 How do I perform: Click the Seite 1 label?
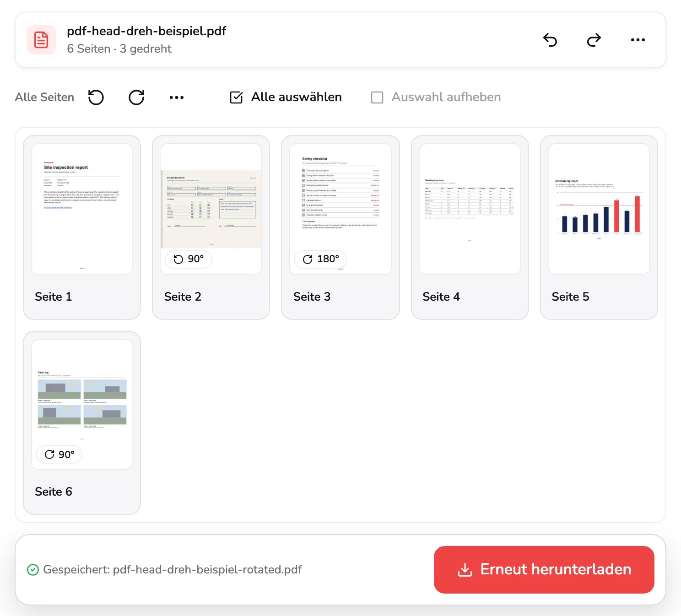pyautogui.click(x=54, y=297)
